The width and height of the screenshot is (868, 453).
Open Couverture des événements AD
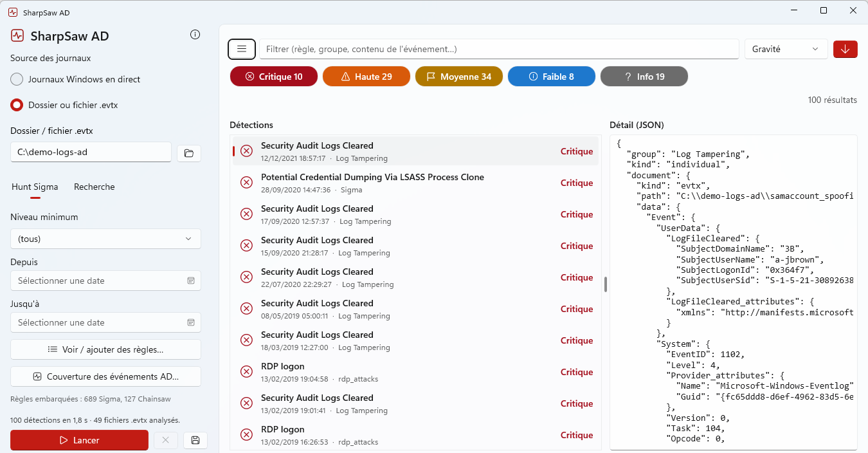click(x=105, y=376)
